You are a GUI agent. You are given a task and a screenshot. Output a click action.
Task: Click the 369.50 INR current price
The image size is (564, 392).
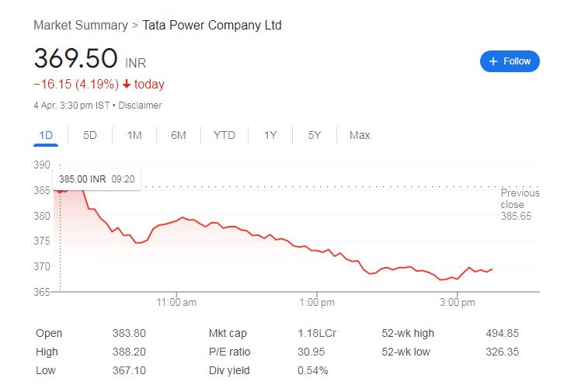point(75,59)
